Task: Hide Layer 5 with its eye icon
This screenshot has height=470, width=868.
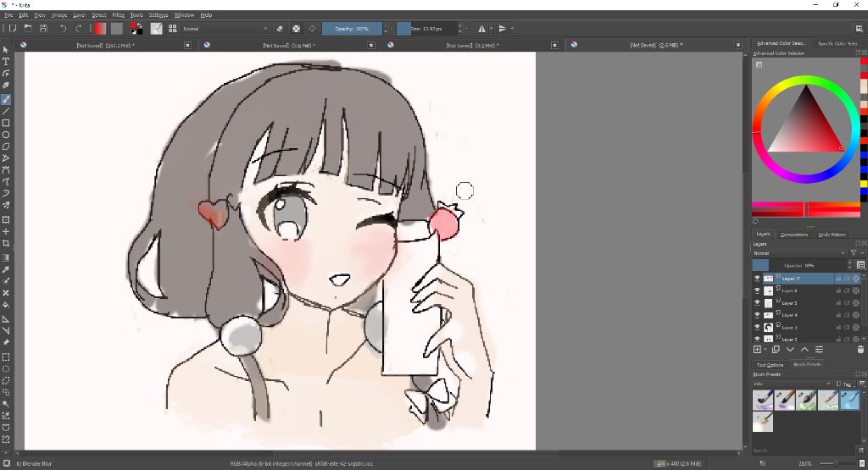Action: (x=757, y=302)
